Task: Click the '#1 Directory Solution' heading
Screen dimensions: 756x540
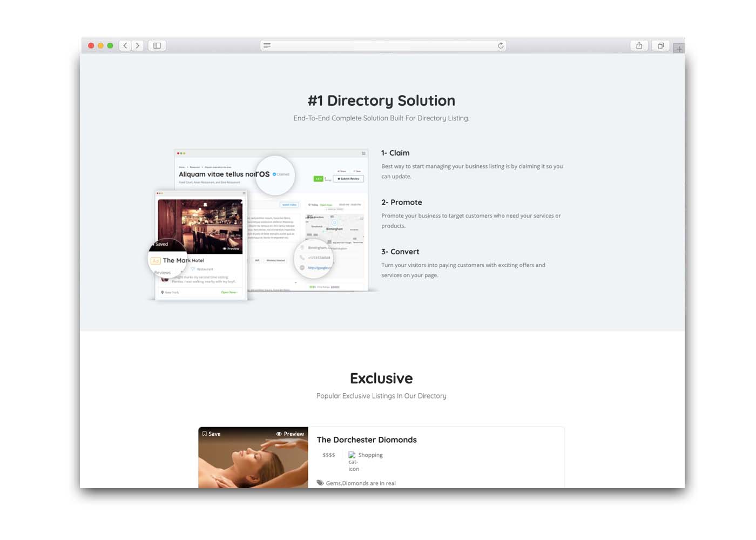Action: [381, 100]
